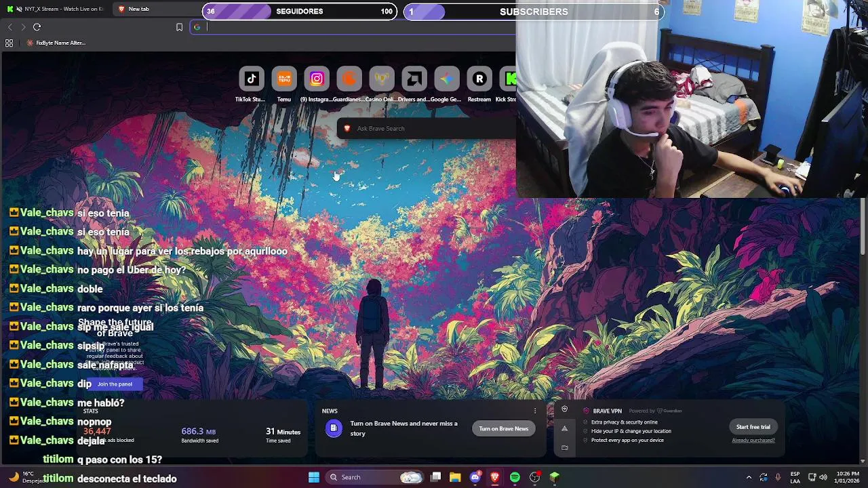Open Task View from the taskbar
Image resolution: width=868 pixels, height=488 pixels.
pyautogui.click(x=436, y=477)
